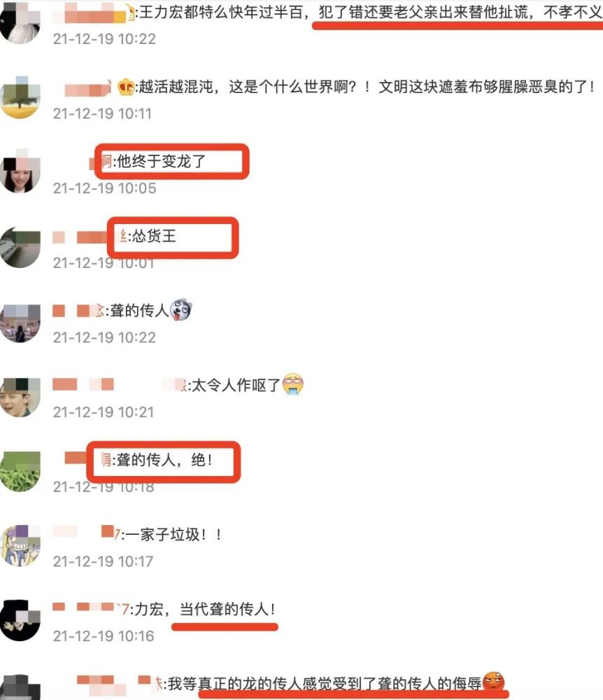603x700 pixels.
Task: Click the comment starting with 越活越混沌
Action: (367, 87)
